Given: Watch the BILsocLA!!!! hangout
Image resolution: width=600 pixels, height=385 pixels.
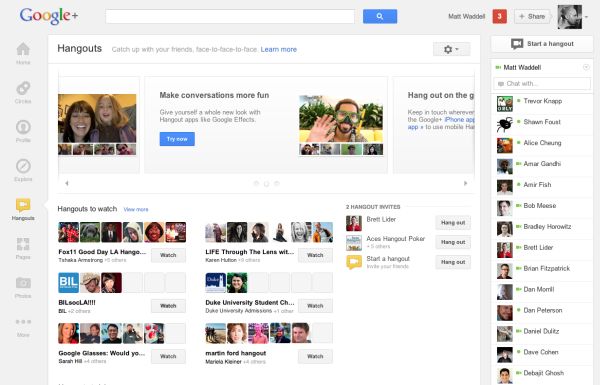Looking at the screenshot, I should [x=168, y=306].
